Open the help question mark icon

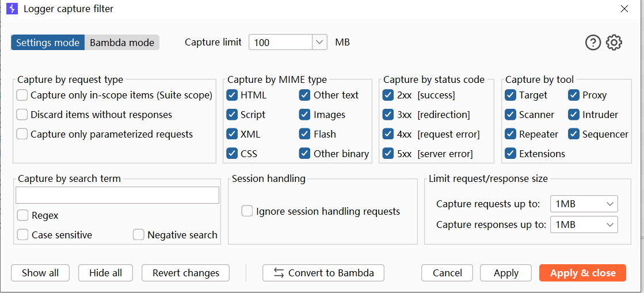tap(593, 42)
